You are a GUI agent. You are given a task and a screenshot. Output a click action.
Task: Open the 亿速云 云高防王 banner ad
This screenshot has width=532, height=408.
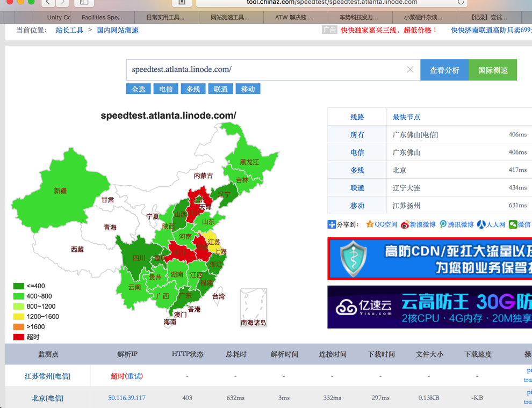pos(429,307)
